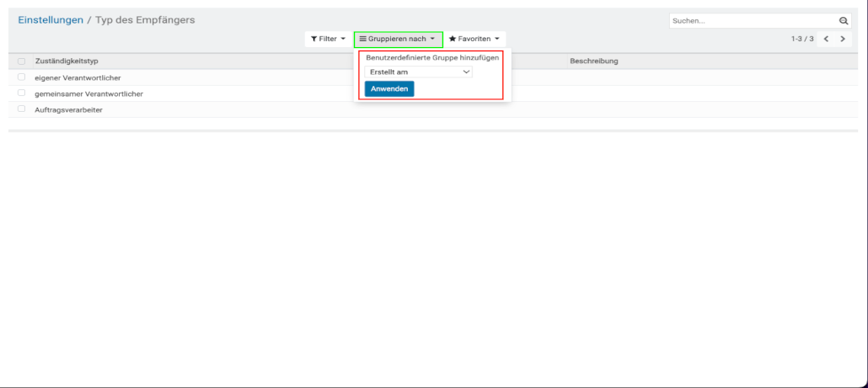Click the search magnifier icon
Image resolution: width=868 pixels, height=388 pixels.
click(844, 21)
